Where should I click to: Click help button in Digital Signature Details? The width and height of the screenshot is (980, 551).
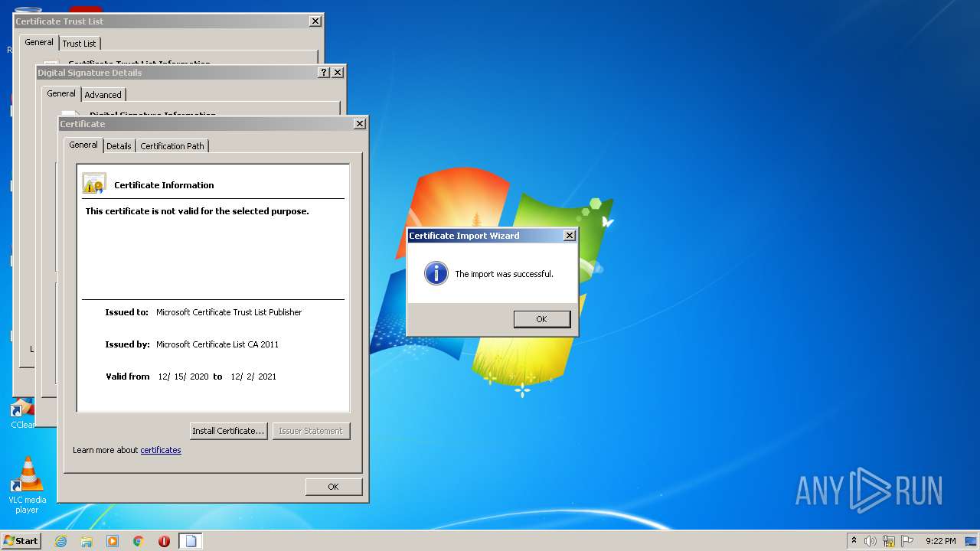[x=324, y=73]
